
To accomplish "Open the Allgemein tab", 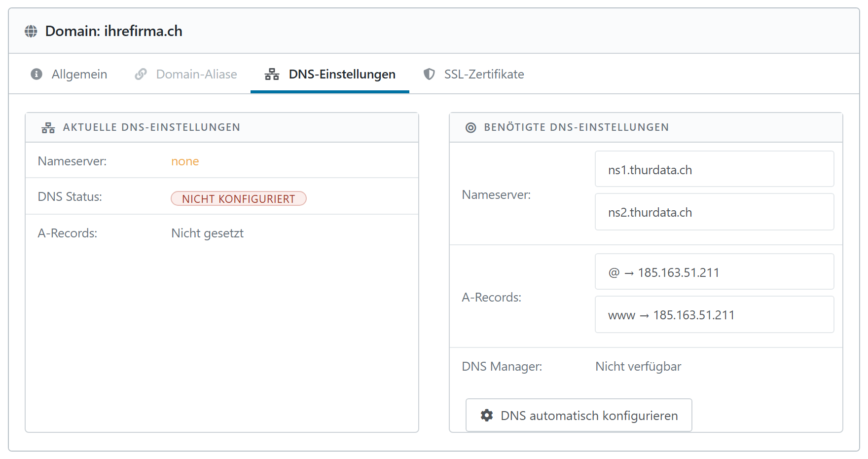I will tap(69, 74).
